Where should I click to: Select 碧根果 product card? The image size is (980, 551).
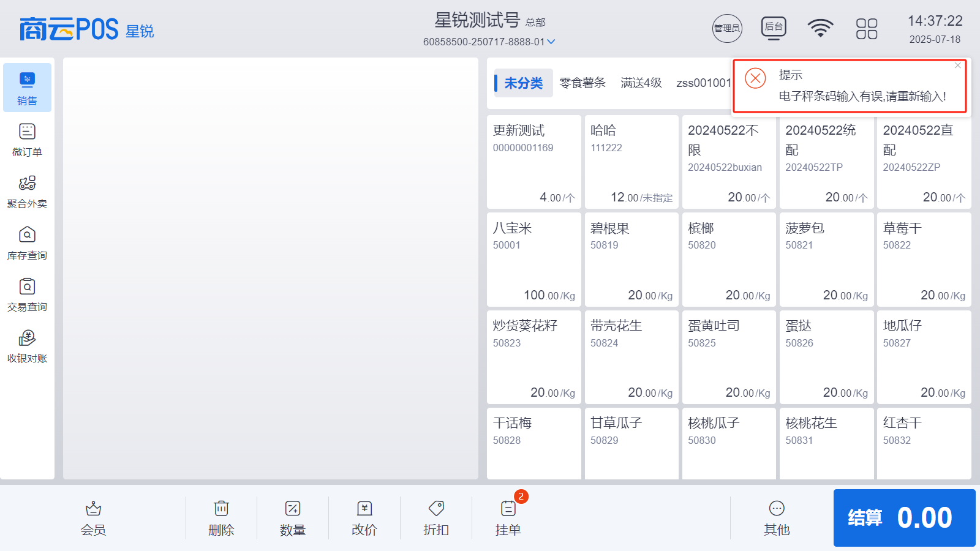[x=631, y=260]
